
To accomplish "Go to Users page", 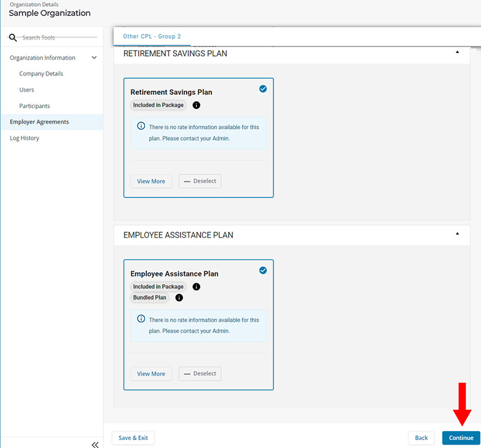I will [x=27, y=90].
